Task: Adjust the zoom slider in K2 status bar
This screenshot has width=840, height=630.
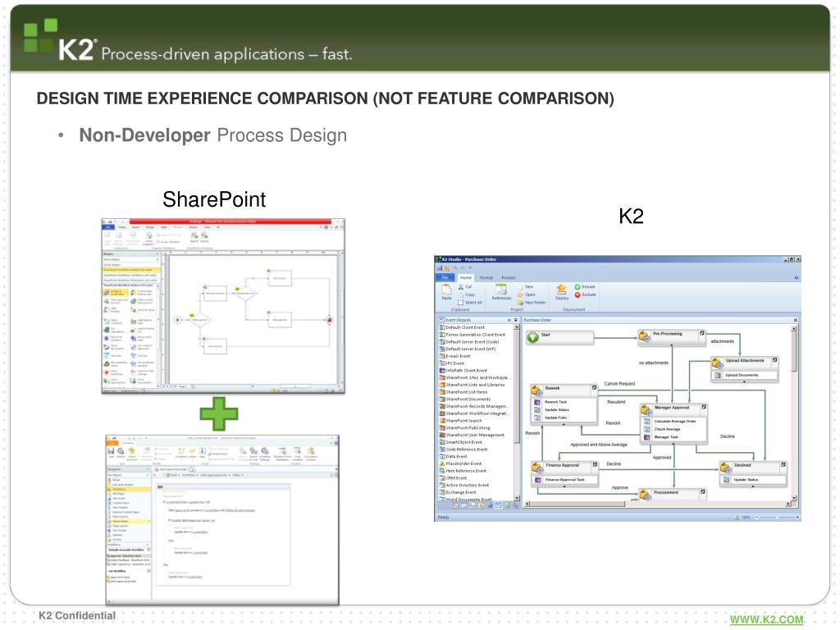Action: pos(777,518)
